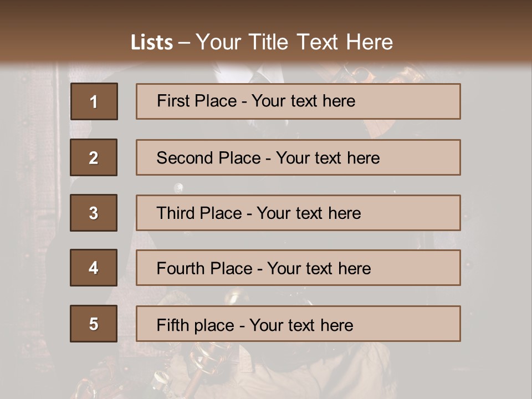Click the number 3 brown box
Screen dimensions: 532x399
(x=94, y=213)
